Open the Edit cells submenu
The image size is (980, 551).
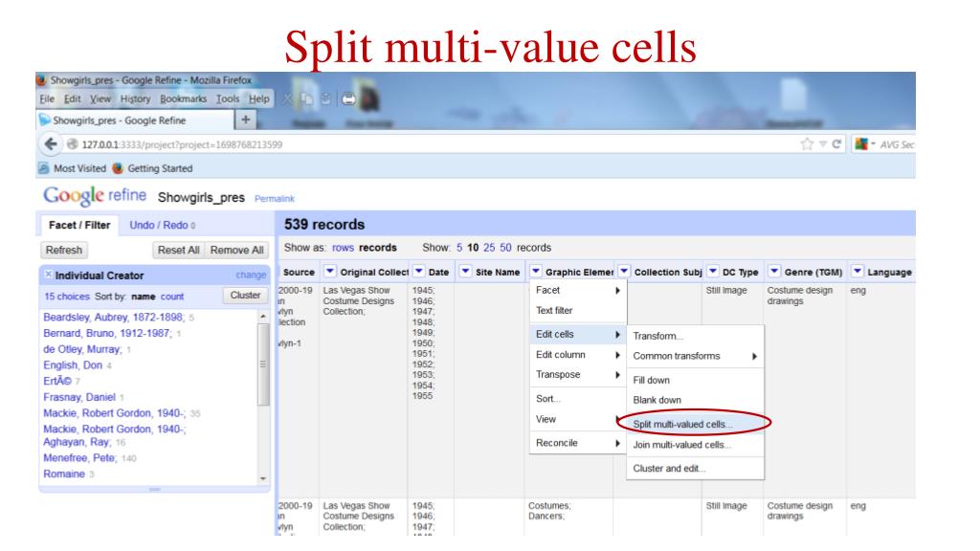[577, 334]
